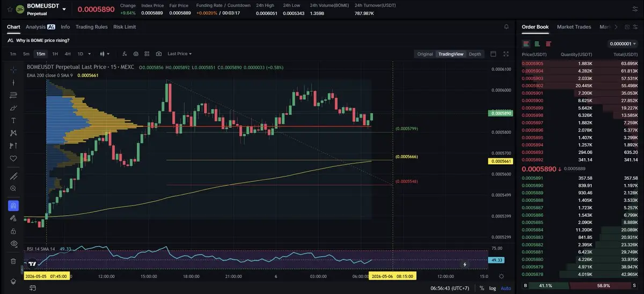Expand more order book tabs chevron
This screenshot has width=644, height=294.
[x=616, y=27]
